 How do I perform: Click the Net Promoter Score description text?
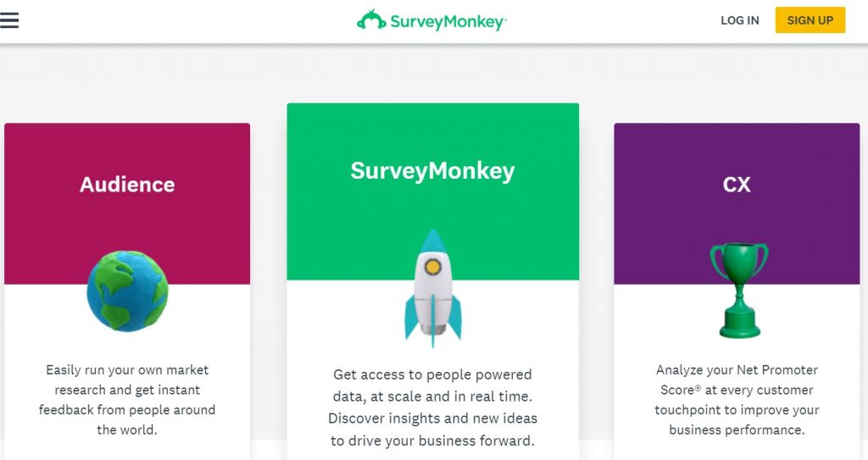(x=737, y=400)
